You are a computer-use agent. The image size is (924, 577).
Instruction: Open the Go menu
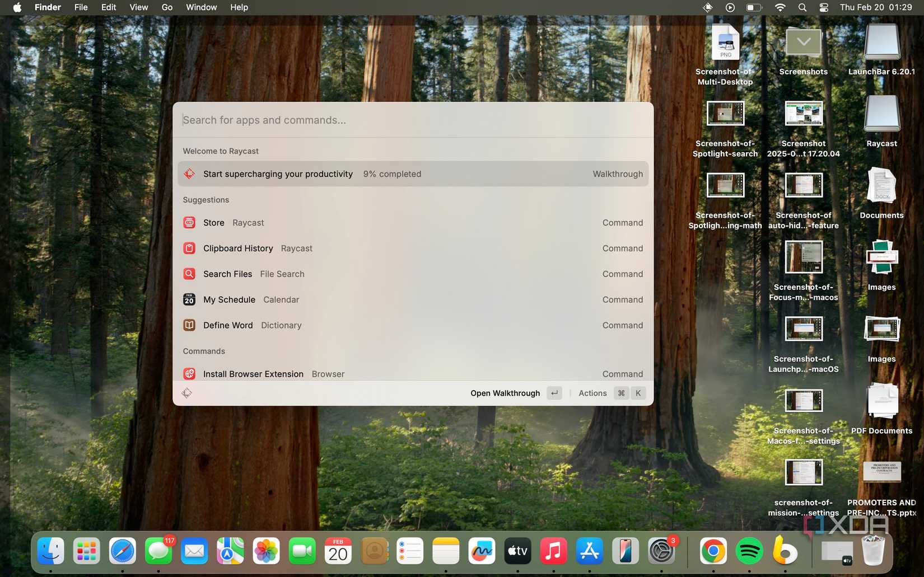click(166, 7)
